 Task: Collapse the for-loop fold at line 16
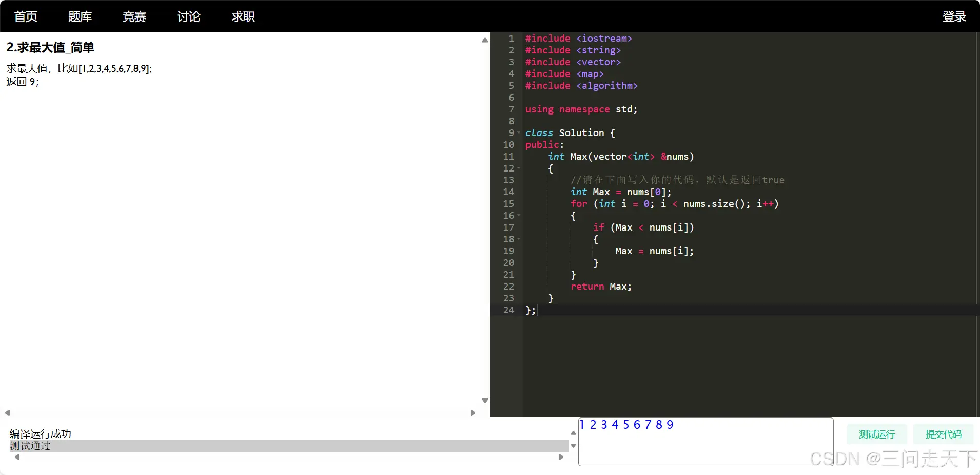tap(519, 216)
